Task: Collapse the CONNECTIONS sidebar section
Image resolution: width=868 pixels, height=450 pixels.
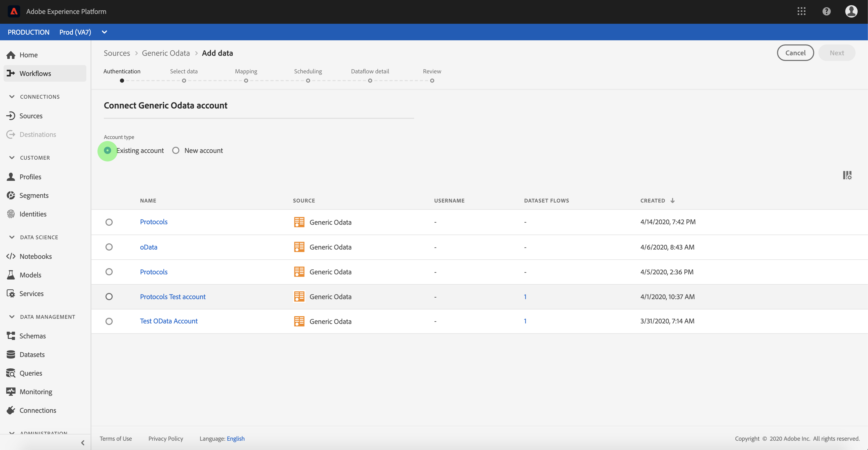Action: point(12,97)
